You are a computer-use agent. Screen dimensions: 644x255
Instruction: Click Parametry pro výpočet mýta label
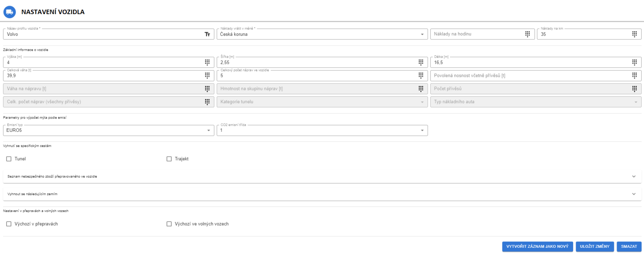[x=35, y=118]
